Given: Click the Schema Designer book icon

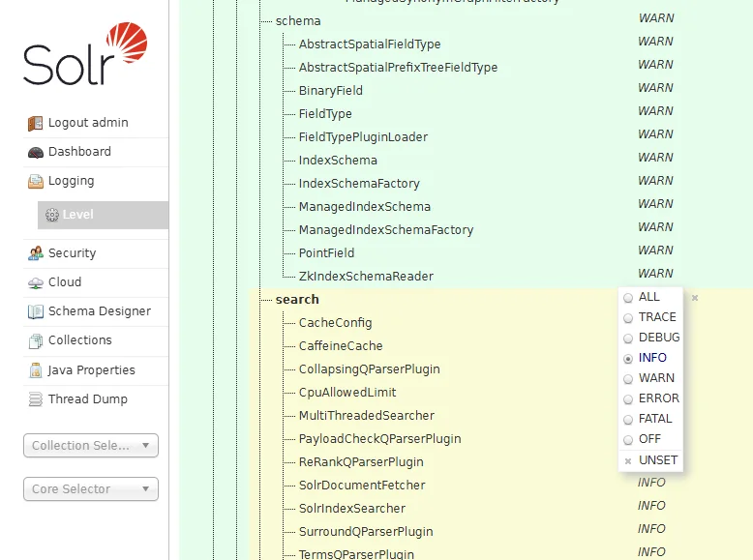Looking at the screenshot, I should click(36, 311).
